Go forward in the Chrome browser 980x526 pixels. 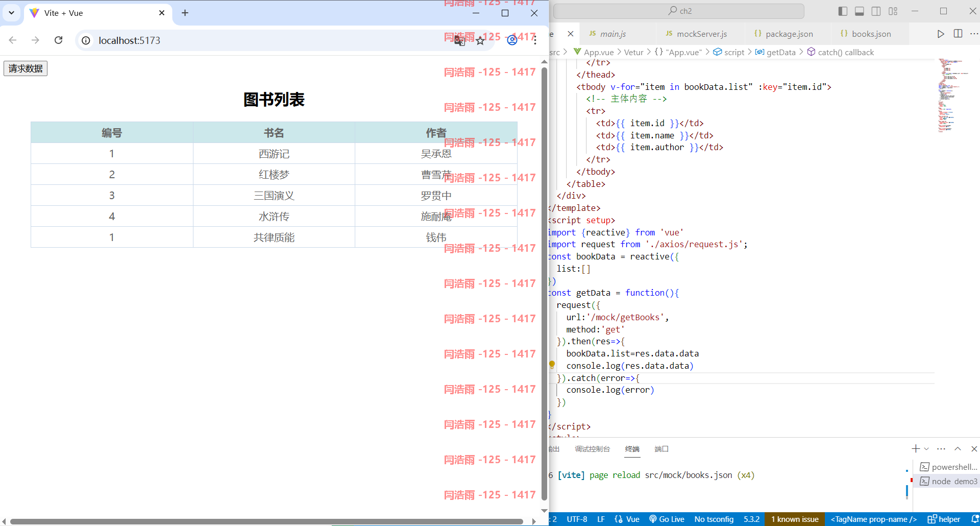[x=35, y=40]
